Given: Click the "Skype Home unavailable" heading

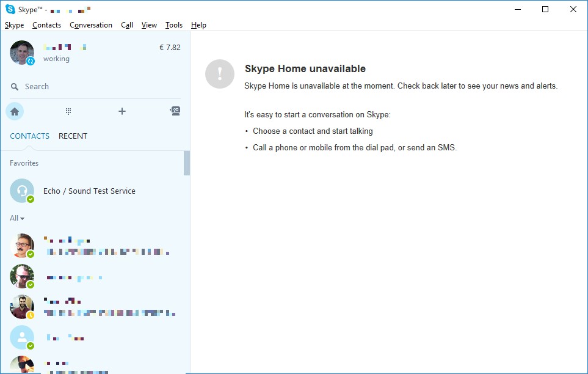Looking at the screenshot, I should pos(305,68).
